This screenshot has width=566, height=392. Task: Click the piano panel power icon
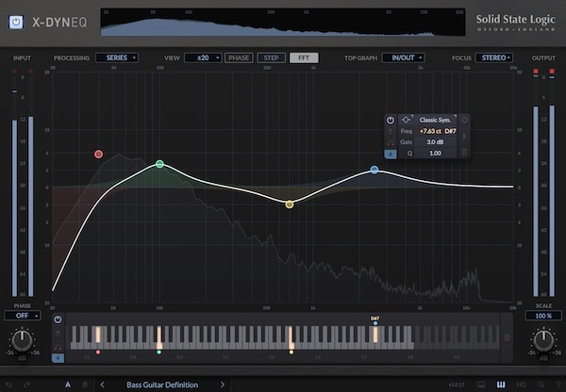(x=58, y=319)
